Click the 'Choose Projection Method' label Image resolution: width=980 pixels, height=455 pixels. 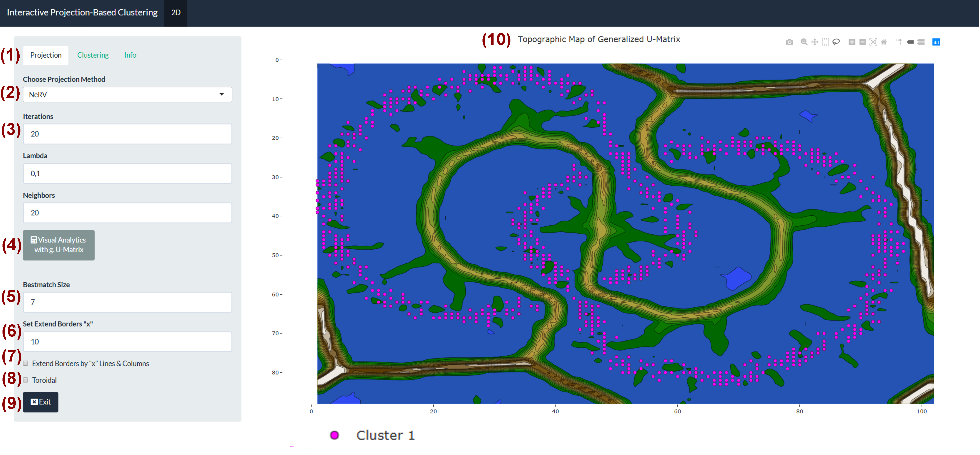coord(64,79)
